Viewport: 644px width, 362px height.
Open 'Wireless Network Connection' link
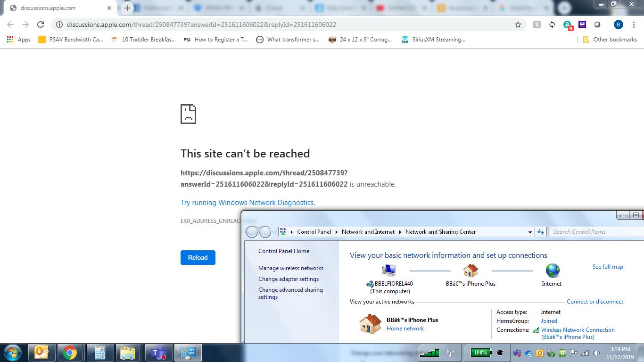pyautogui.click(x=578, y=333)
